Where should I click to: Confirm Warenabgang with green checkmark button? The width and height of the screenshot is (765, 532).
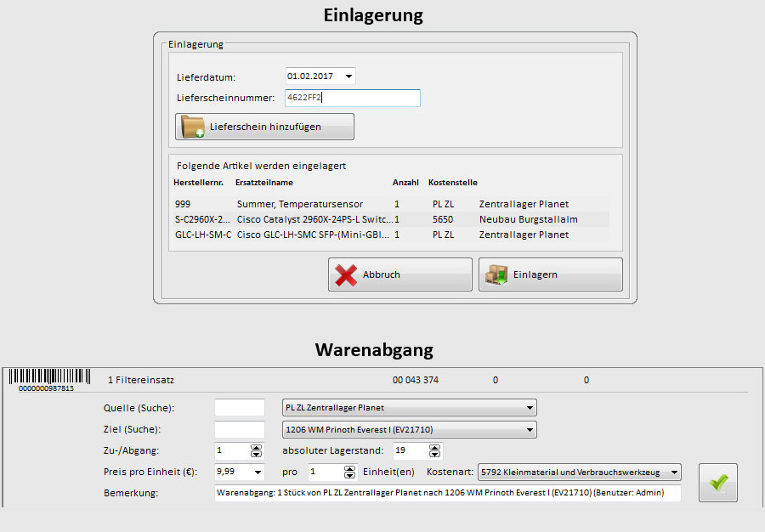coord(718,483)
